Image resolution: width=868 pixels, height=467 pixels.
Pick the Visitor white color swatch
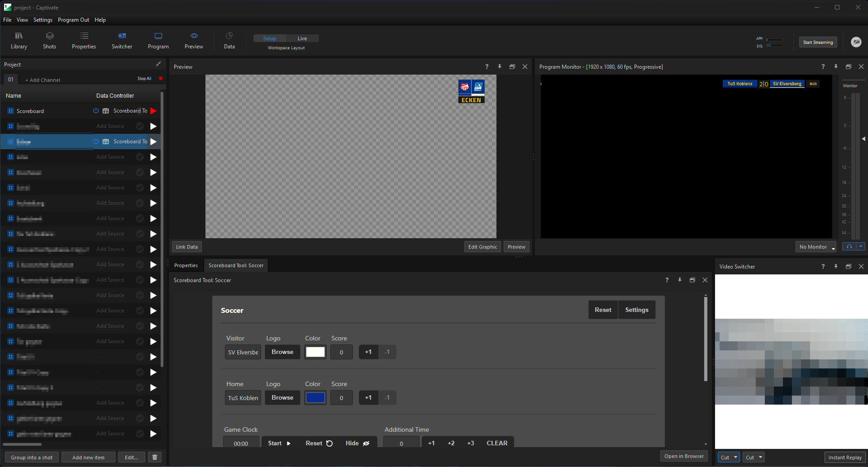pos(315,352)
